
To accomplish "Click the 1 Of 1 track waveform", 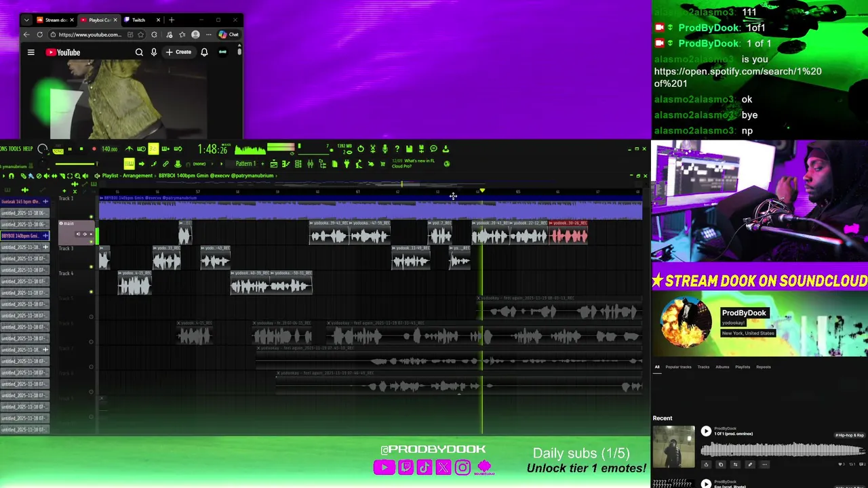I will (783, 450).
